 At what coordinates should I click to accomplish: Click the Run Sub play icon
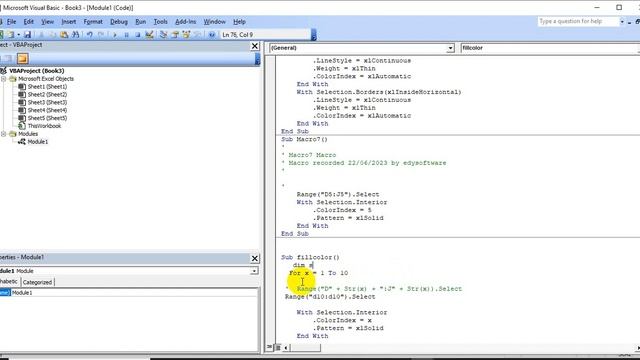115,35
